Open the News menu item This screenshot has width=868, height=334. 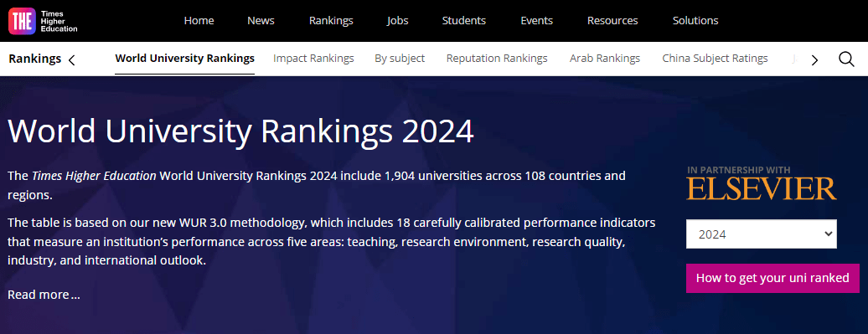tap(261, 20)
